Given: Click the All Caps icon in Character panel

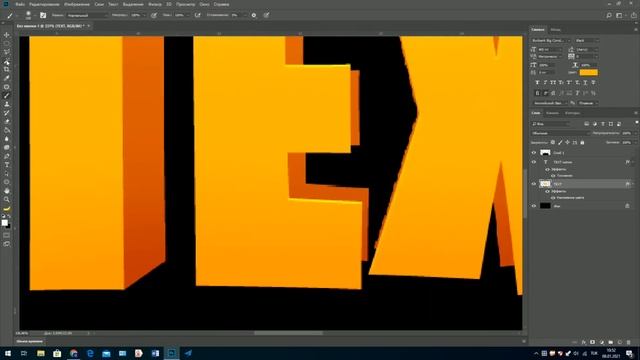Looking at the screenshot, I should pyautogui.click(x=553, y=82).
